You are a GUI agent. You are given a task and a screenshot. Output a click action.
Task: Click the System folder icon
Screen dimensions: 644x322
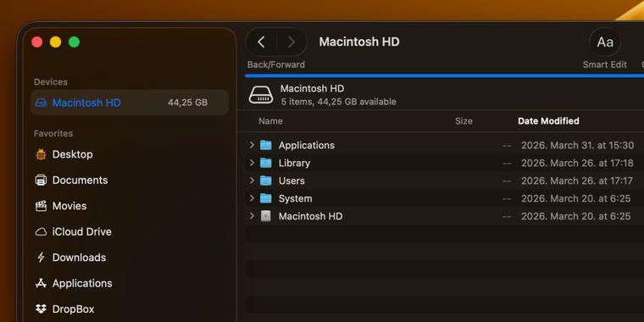coord(266,198)
